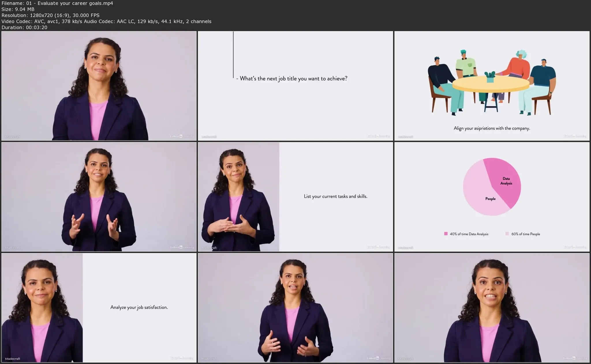Viewport: 591px width, 364px height.
Task: Click the light pink '60% of time People' swatch
Action: coord(507,234)
